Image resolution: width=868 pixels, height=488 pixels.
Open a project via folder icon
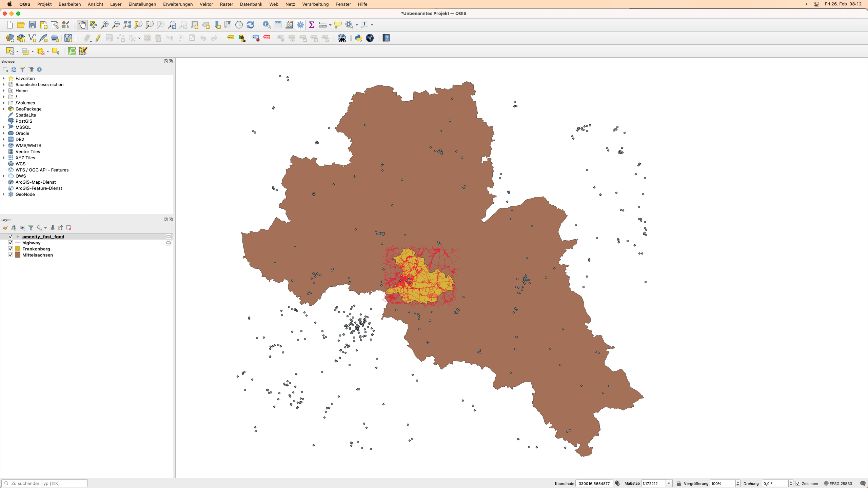pyautogui.click(x=21, y=25)
